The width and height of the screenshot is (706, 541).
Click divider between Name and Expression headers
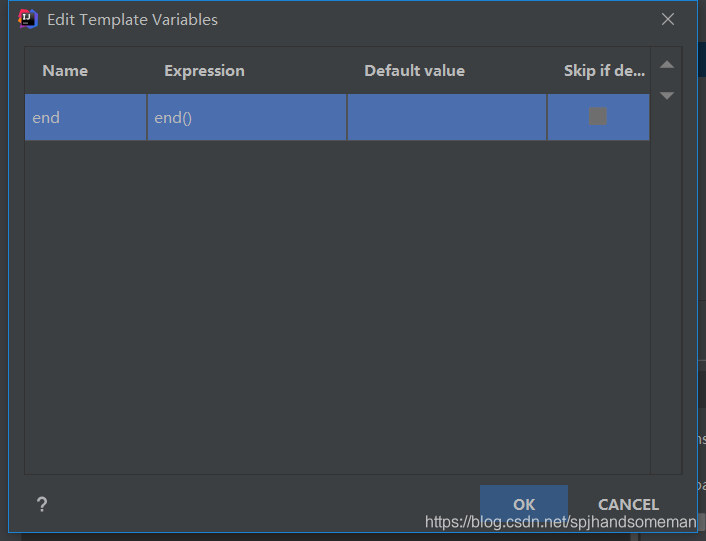pos(147,71)
